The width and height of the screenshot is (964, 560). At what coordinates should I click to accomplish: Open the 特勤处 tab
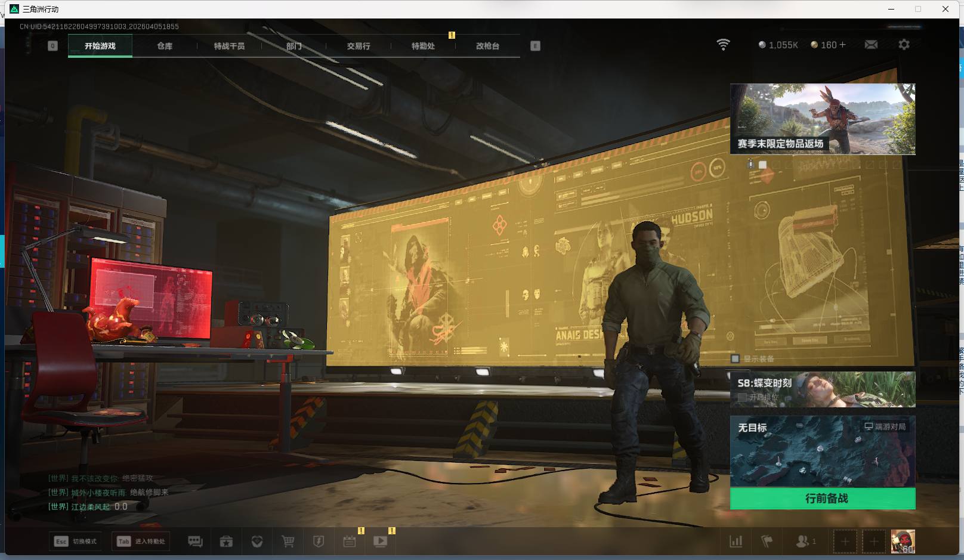(x=423, y=46)
